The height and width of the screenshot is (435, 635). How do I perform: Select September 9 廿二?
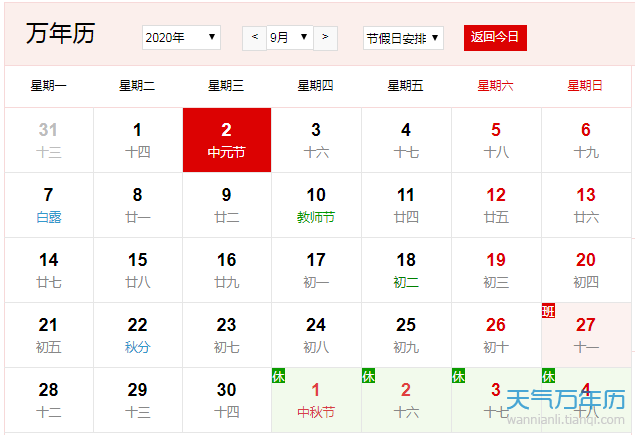[x=227, y=205]
